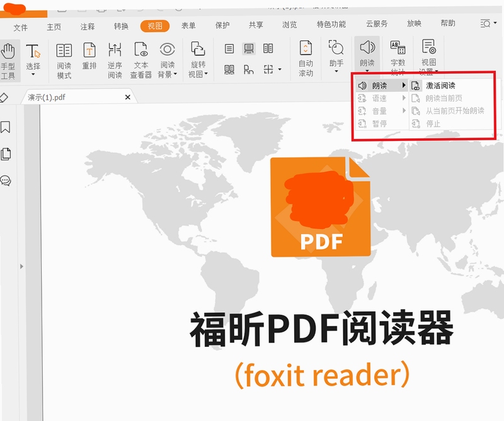This screenshot has width=504, height=421.
Task: Click the Reflow (重排) icon
Action: coord(89,50)
